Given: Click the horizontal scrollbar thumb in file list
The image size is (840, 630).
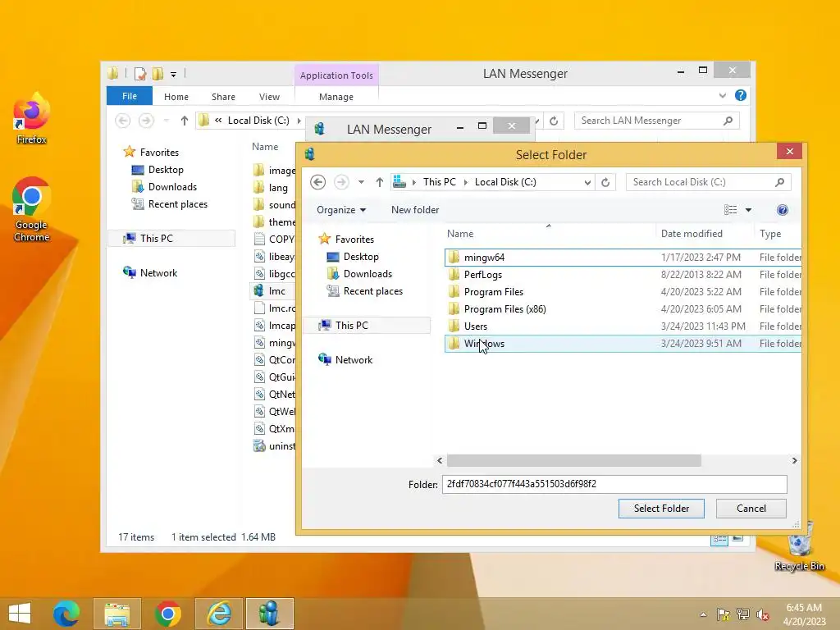Looking at the screenshot, I should (x=573, y=461).
